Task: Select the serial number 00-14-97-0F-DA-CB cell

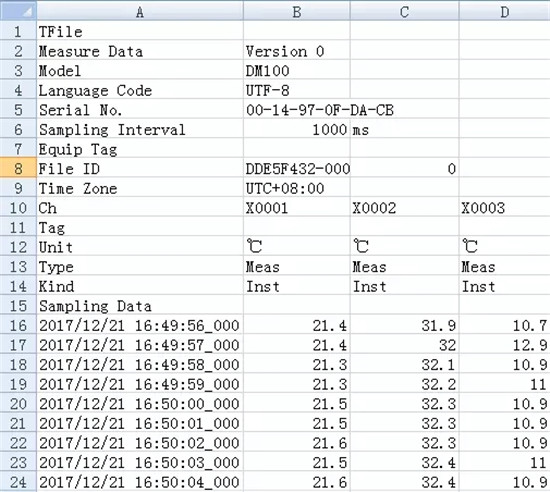Action: 296,109
